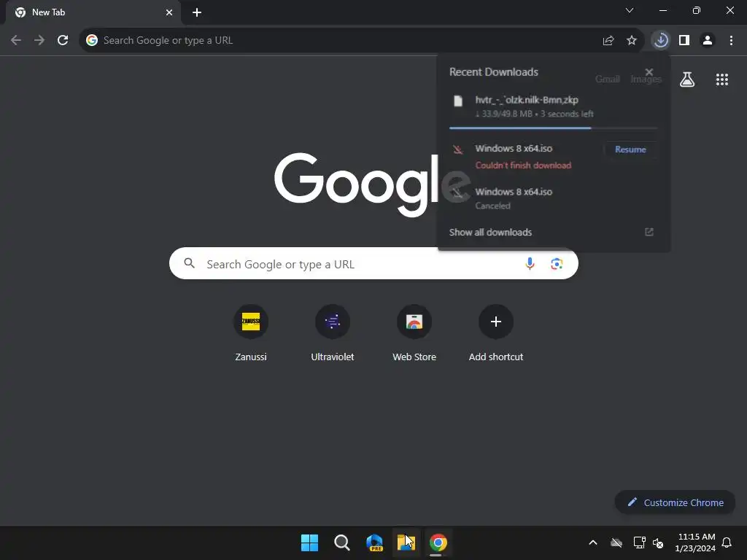Click the muted volume tray icon

tap(658, 542)
